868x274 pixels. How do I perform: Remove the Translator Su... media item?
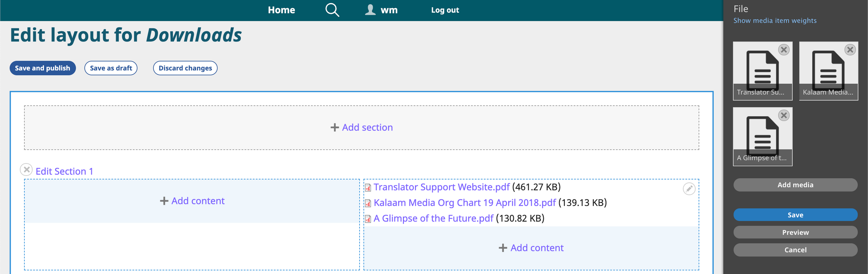point(784,50)
